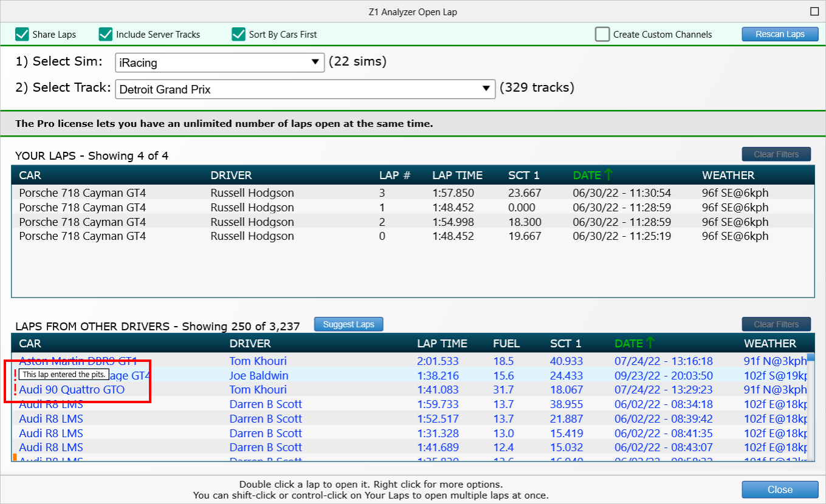Sort other drivers' laps by LAP TIME
The width and height of the screenshot is (826, 504).
tap(442, 344)
